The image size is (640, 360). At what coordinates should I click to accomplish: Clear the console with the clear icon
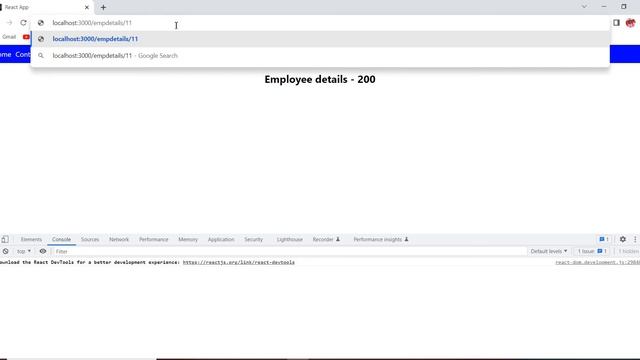tap(5, 251)
